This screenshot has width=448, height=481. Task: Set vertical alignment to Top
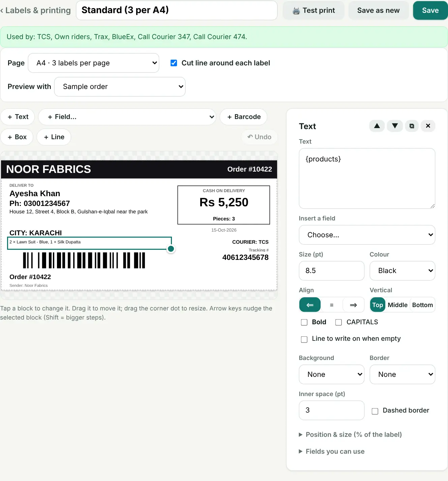pos(378,305)
